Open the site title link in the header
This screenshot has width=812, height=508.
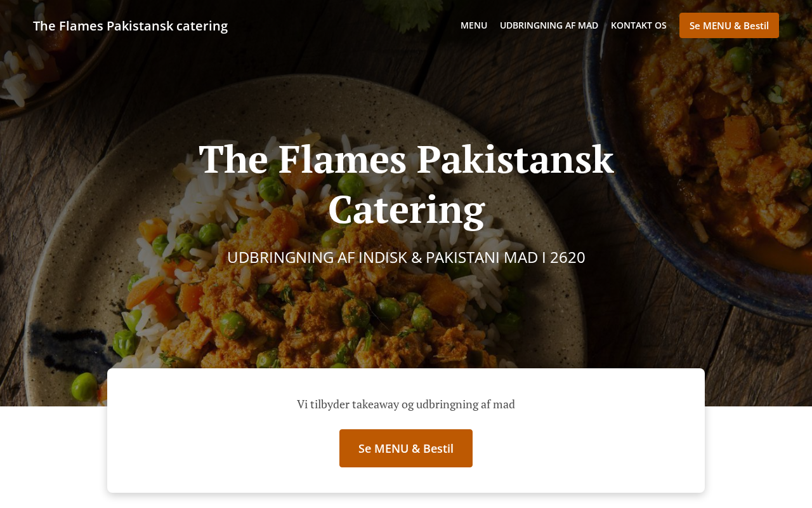tap(130, 26)
